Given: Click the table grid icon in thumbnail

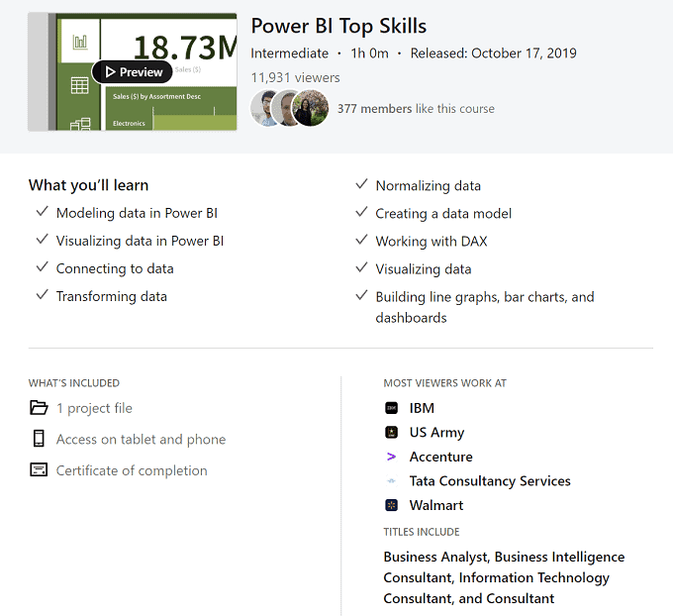Looking at the screenshot, I should click(80, 86).
